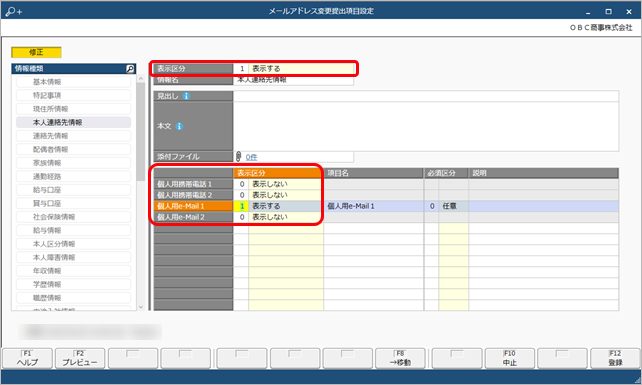Select 特記事項 in the information list
Viewport: 642px width, 385px height.
74,95
